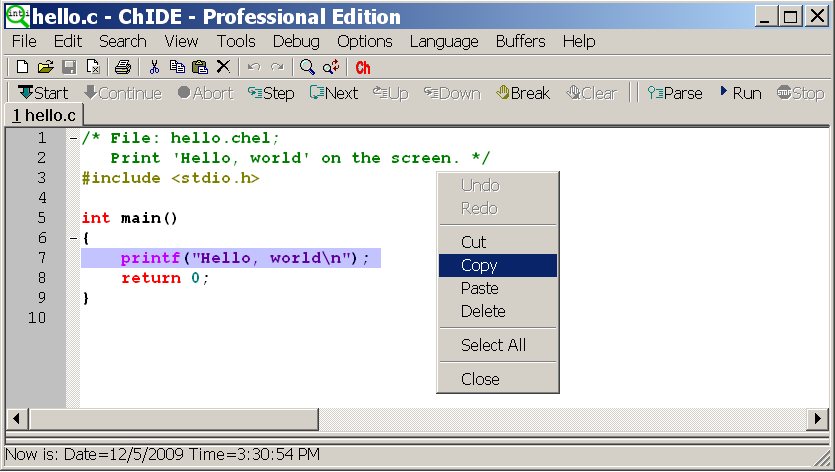
Task: Click the Print icon
Action: 123,67
